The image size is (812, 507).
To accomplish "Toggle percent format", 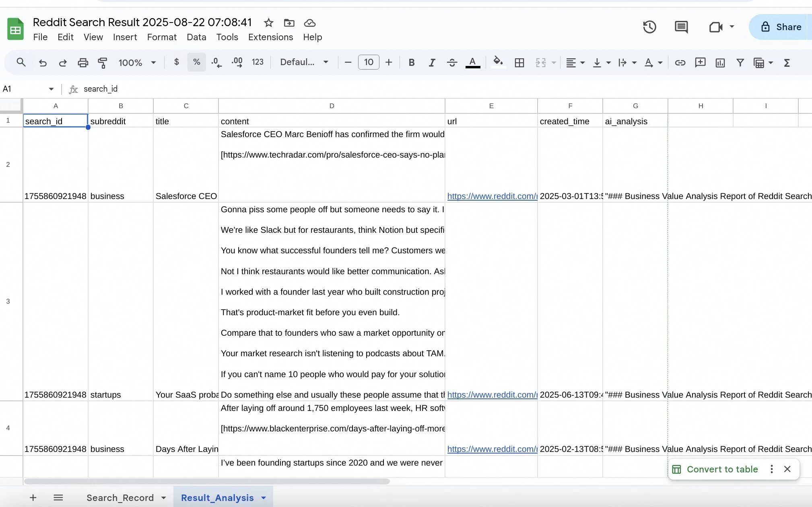I will pyautogui.click(x=196, y=62).
